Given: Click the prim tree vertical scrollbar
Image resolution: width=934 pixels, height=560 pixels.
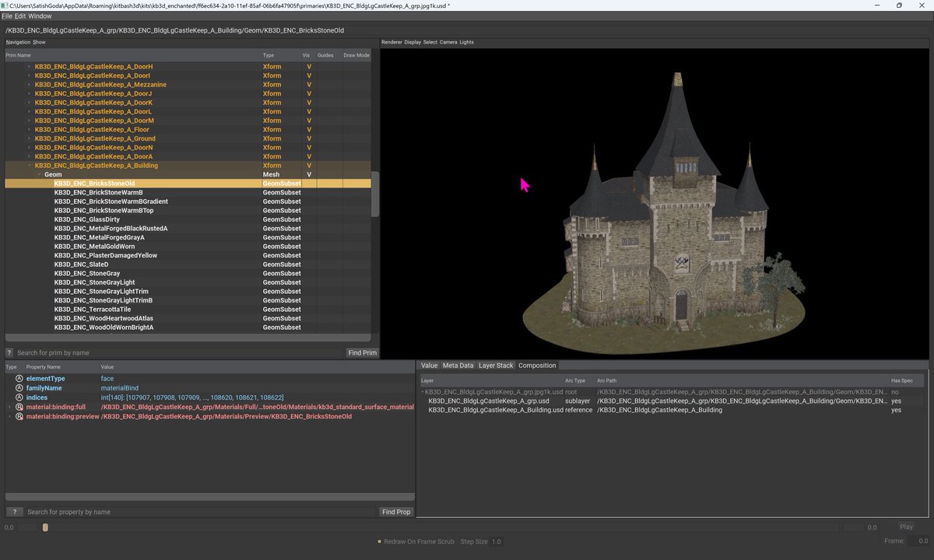Looking at the screenshot, I should pyautogui.click(x=375, y=194).
